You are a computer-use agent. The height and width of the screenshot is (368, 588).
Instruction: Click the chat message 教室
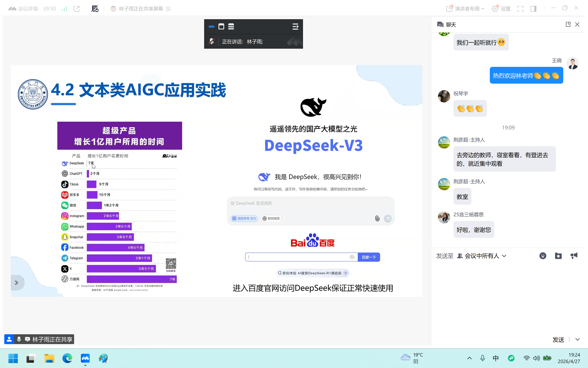(x=462, y=196)
